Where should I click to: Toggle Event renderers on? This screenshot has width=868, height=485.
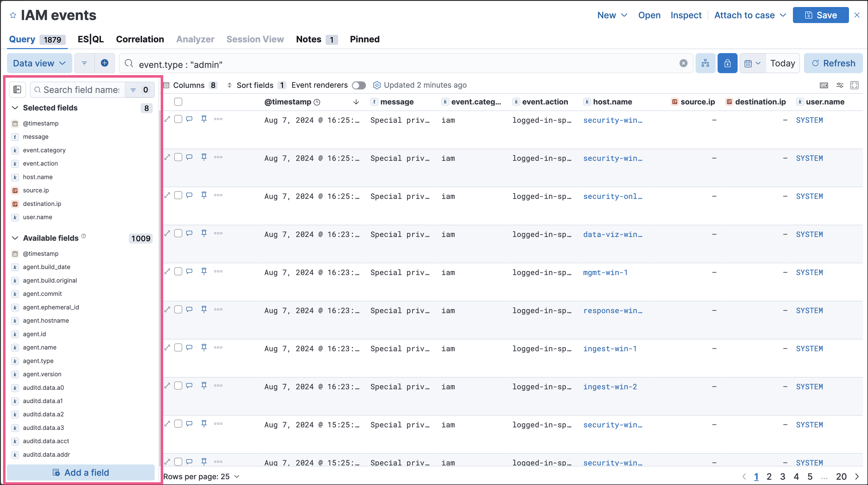[358, 85]
